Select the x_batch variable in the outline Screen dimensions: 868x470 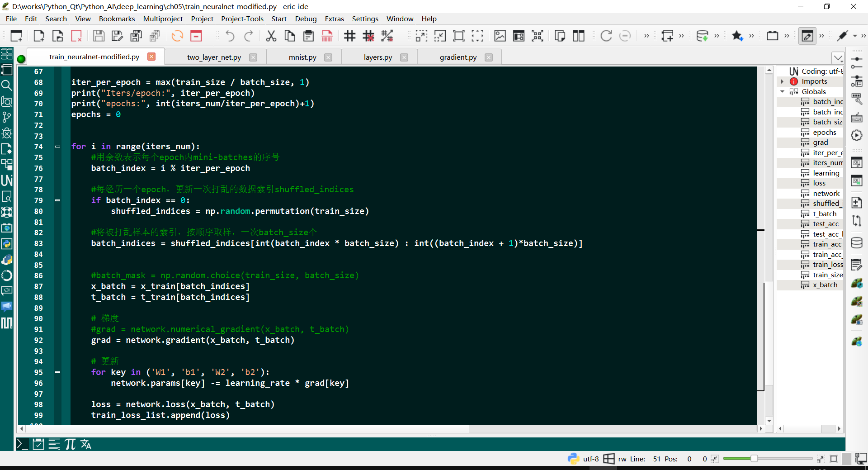point(825,285)
